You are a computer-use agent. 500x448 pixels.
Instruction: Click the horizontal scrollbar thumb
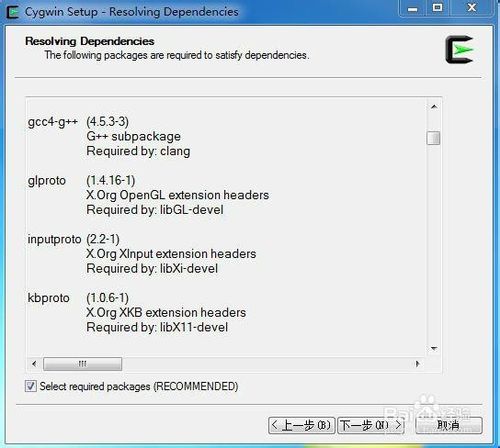82,364
